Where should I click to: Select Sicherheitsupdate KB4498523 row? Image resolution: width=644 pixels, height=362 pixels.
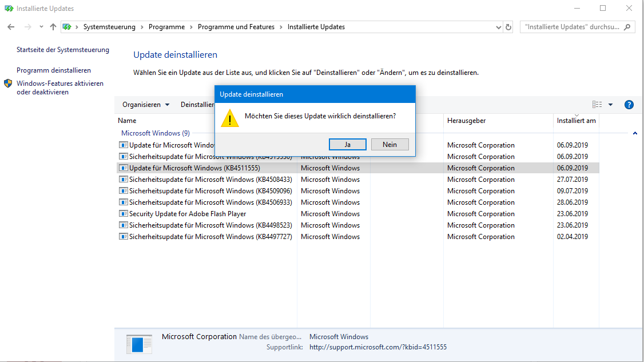[357, 225]
